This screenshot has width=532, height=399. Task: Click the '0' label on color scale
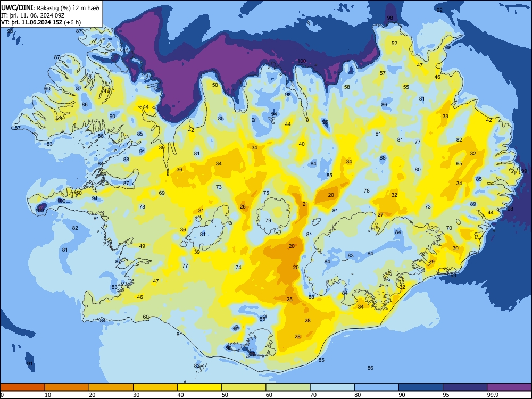click(2, 395)
